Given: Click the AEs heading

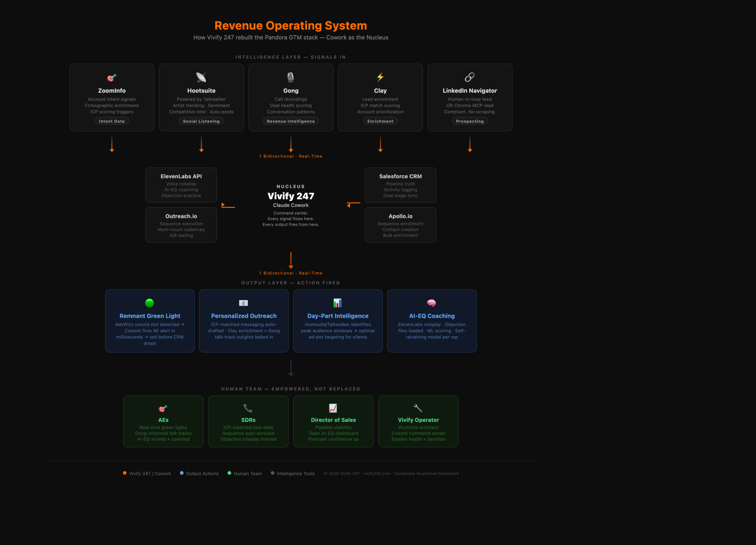Looking at the screenshot, I should (163, 420).
